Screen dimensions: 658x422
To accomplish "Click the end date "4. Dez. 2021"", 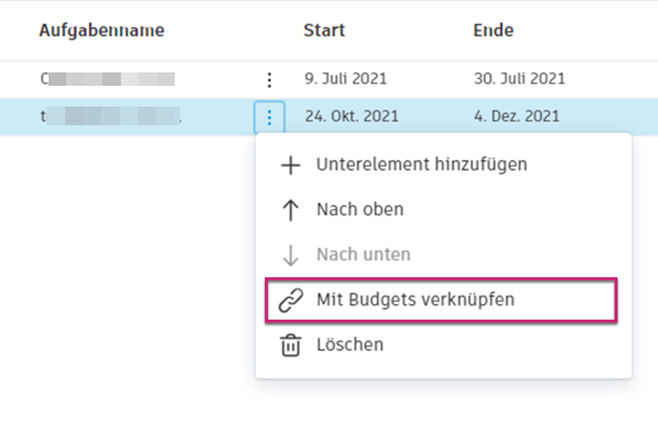I will click(x=517, y=116).
